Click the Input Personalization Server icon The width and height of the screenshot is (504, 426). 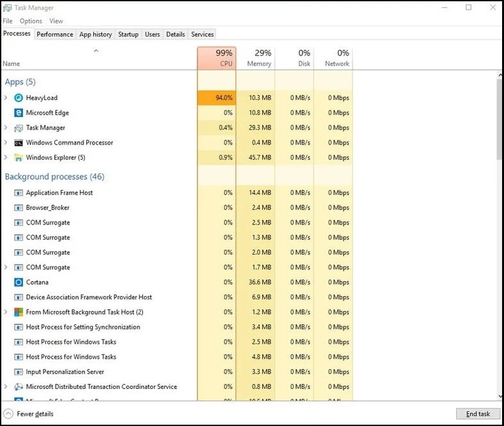click(x=19, y=372)
